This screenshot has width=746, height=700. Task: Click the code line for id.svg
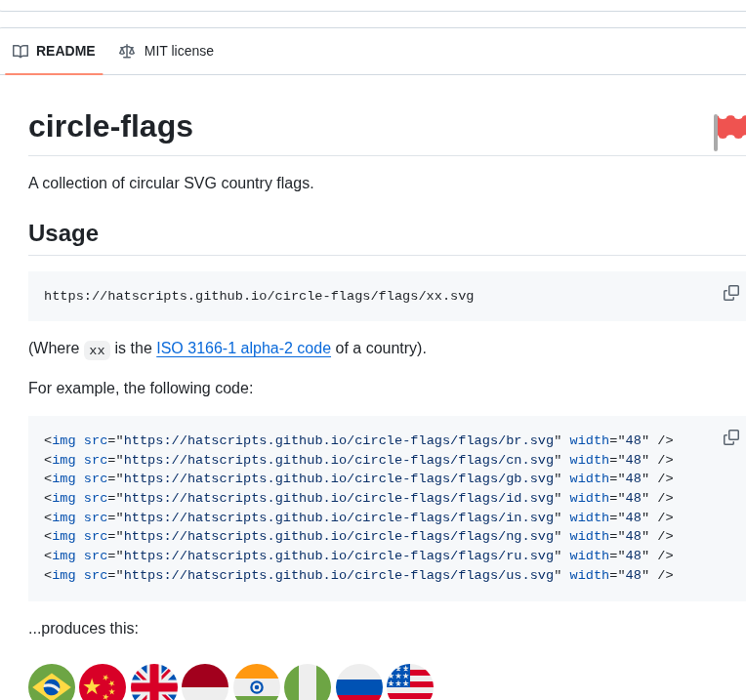(x=358, y=498)
